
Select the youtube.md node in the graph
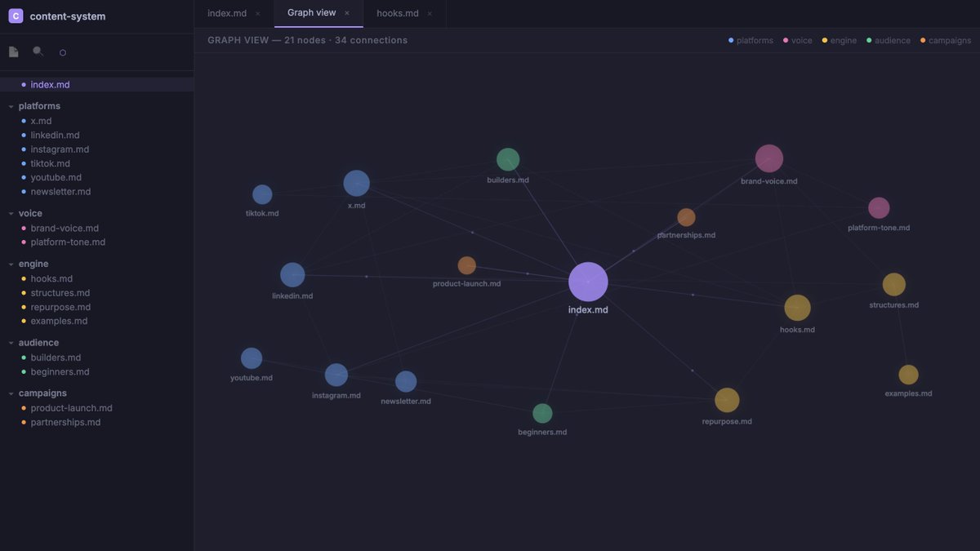(x=252, y=358)
